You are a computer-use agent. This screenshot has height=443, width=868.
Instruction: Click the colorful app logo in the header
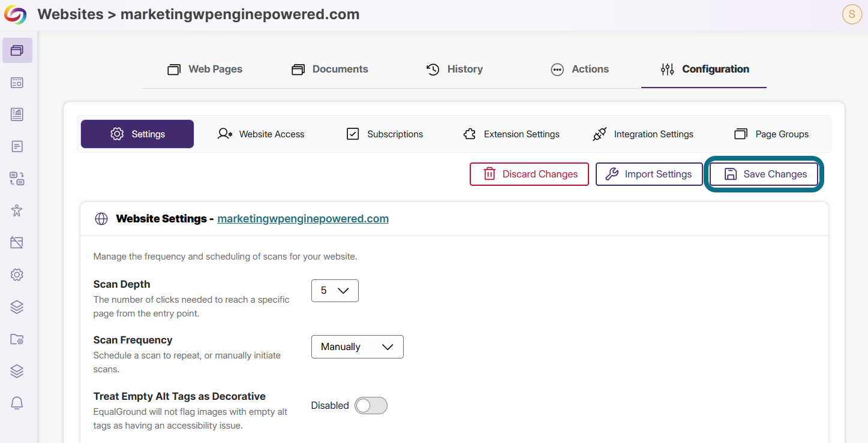point(16,14)
